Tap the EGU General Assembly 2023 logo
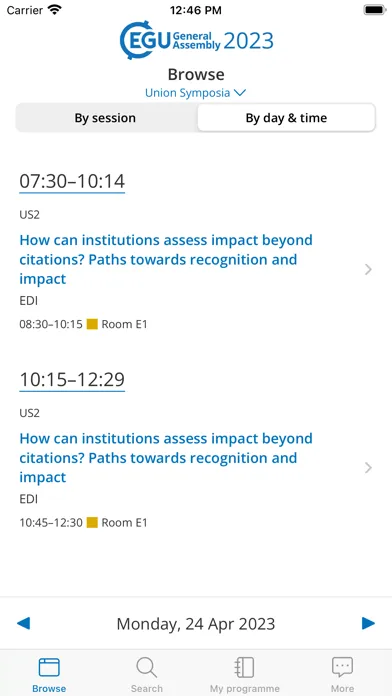The image size is (392, 696). pos(196,41)
